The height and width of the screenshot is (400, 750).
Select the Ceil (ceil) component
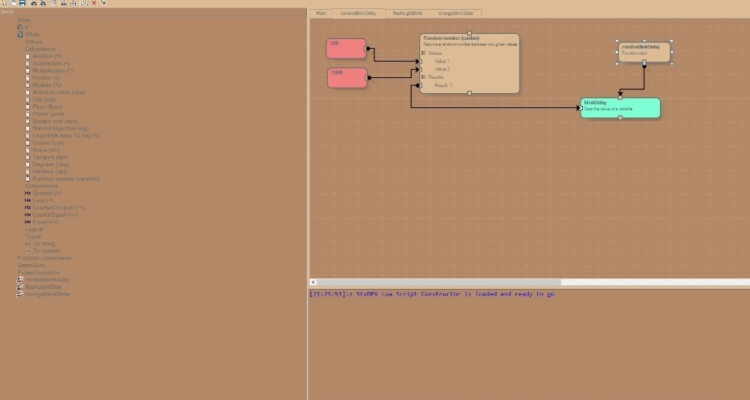44,99
